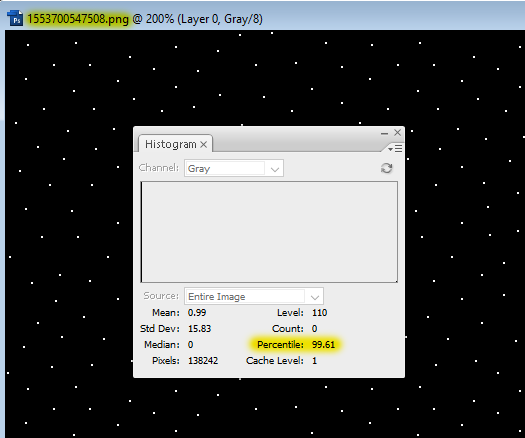The image size is (525, 438).
Task: Refresh histogram with uncached refresh icon
Action: (386, 168)
